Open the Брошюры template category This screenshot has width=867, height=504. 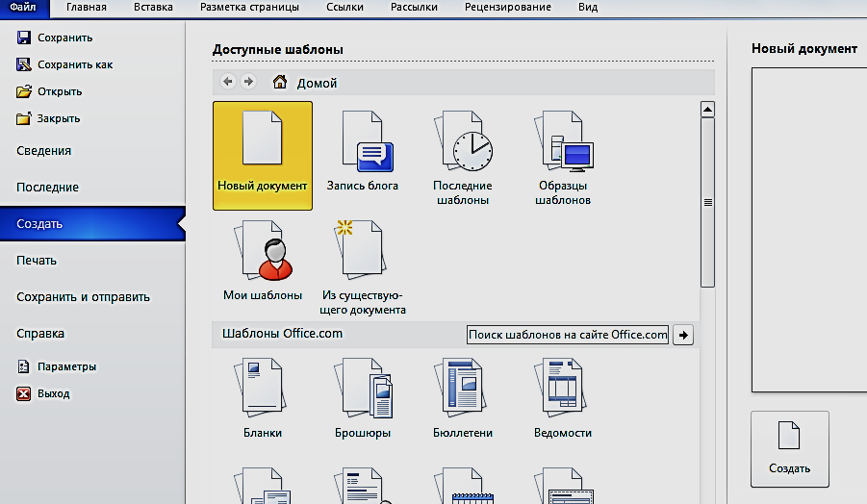[363, 398]
